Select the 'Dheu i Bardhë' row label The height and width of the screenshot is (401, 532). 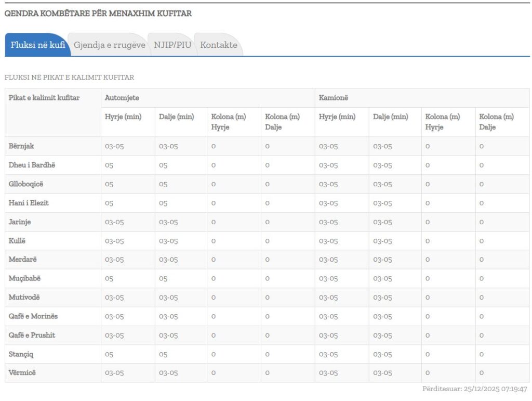pos(32,165)
